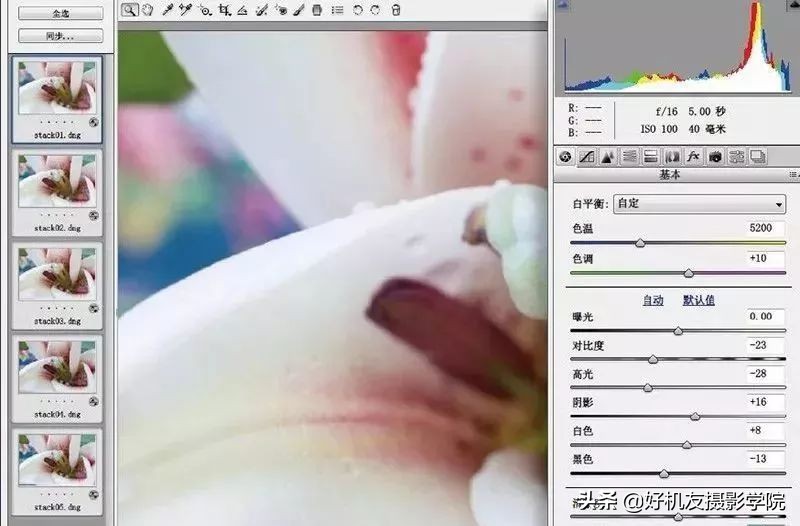Click the 黑色 value field -13
This screenshot has height=526, width=800.
(765, 459)
